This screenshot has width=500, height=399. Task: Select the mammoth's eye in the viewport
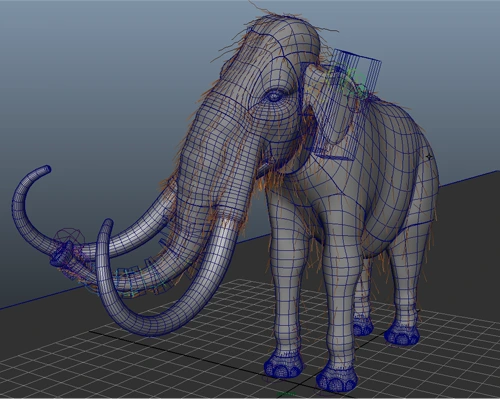point(274,96)
